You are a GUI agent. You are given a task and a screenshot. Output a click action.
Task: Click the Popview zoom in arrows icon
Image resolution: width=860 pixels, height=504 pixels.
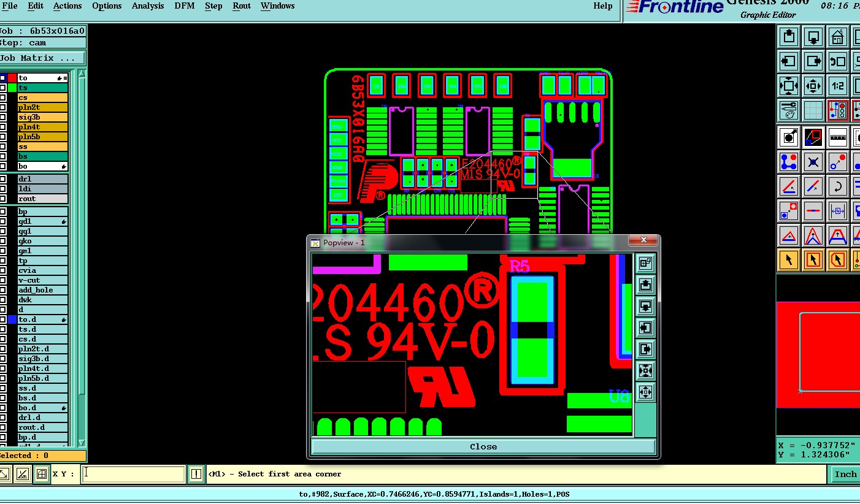click(x=645, y=370)
